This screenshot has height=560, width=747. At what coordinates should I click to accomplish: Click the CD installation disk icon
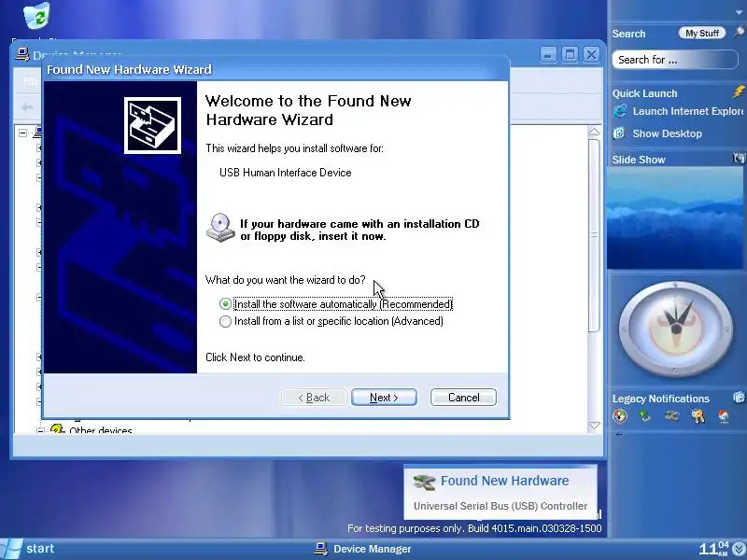coord(220,228)
